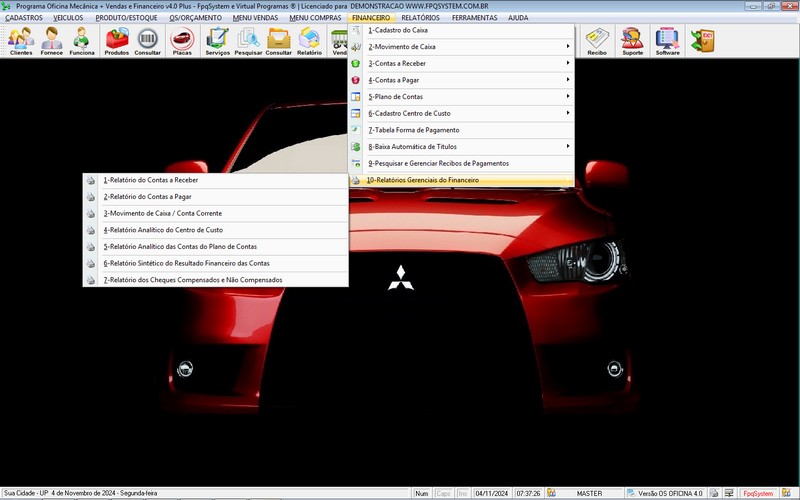Open the Placas license plate icon
This screenshot has width=800, height=500.
point(182,41)
